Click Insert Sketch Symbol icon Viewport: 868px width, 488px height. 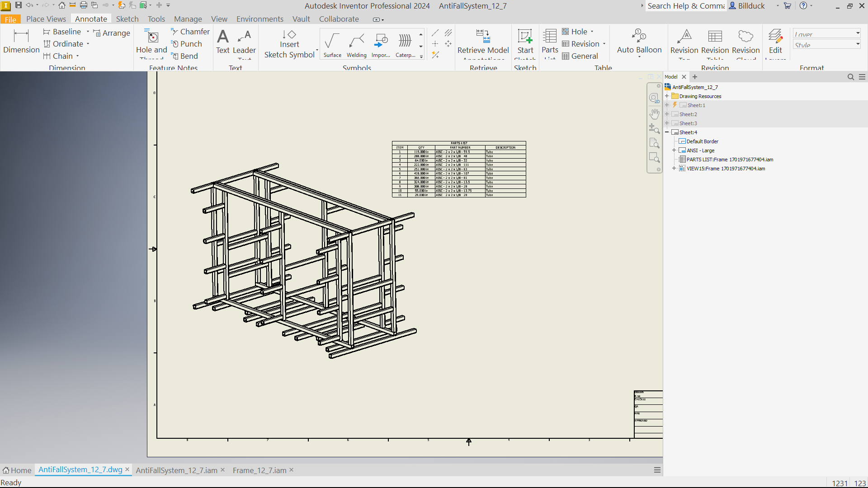pyautogui.click(x=289, y=44)
